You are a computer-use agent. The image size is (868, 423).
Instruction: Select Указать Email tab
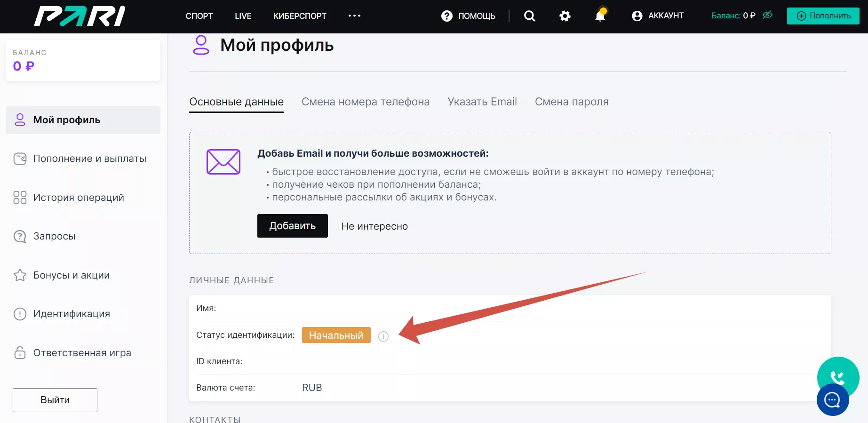tap(482, 102)
